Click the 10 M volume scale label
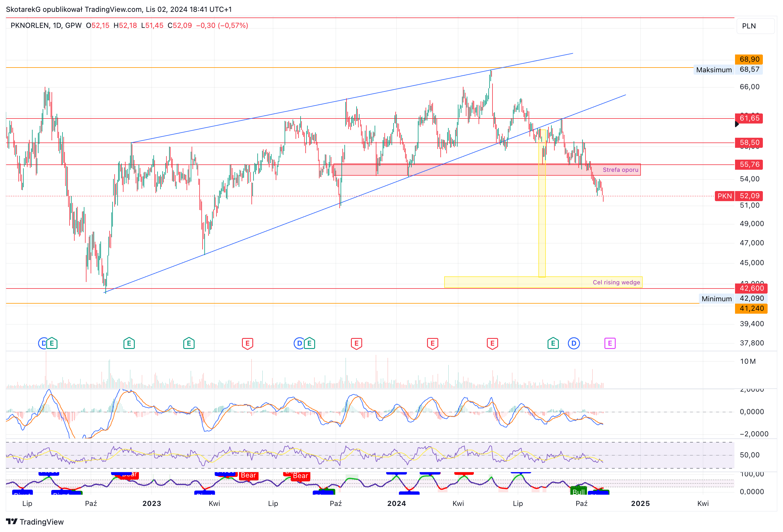Image resolution: width=783 pixels, height=532 pixels. coord(748,361)
